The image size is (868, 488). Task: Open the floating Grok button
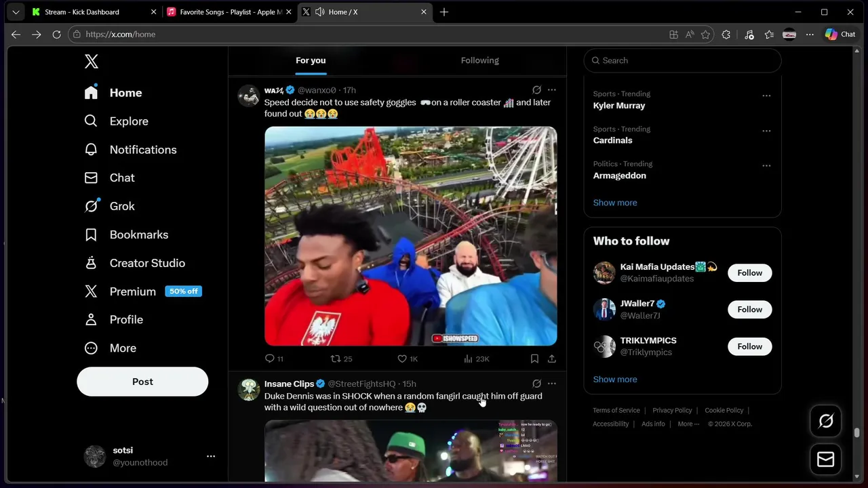click(x=825, y=421)
